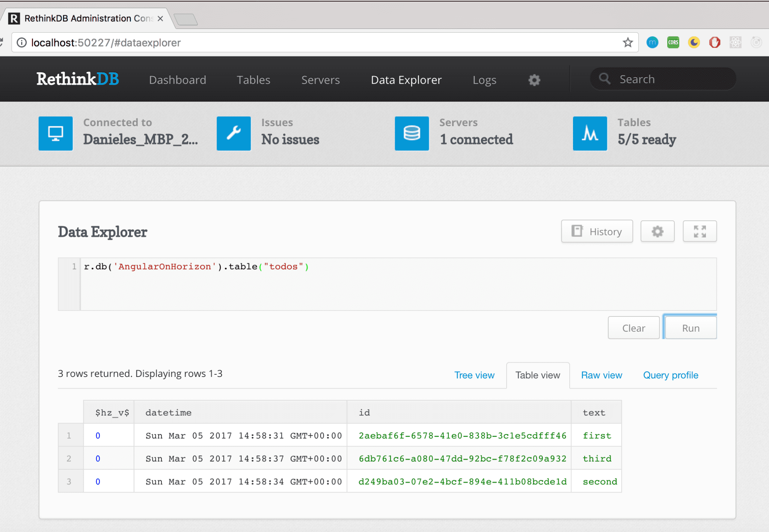Click the AdBlock hand extension icon

(715, 42)
